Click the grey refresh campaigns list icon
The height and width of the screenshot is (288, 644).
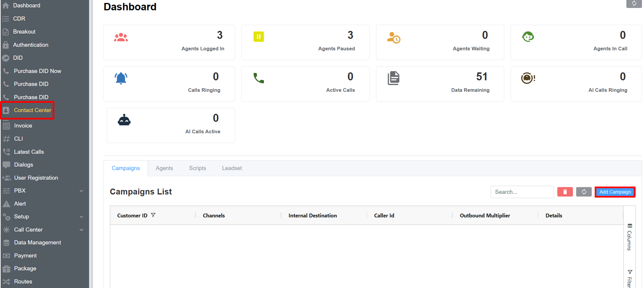(x=584, y=192)
